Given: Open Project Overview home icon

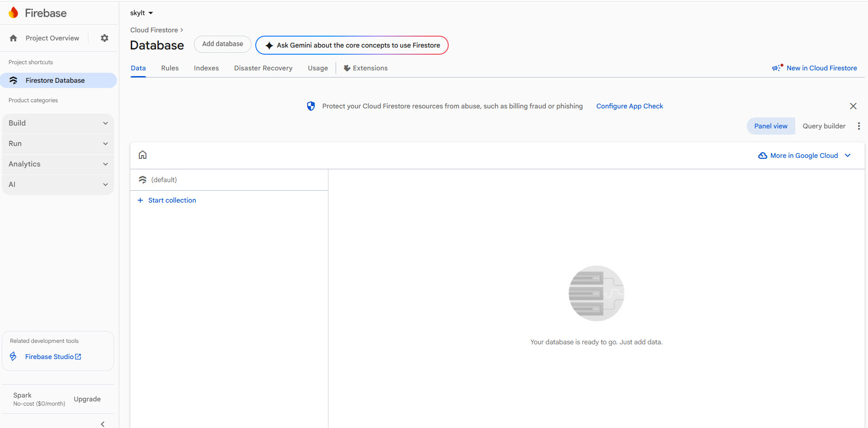Looking at the screenshot, I should [13, 38].
